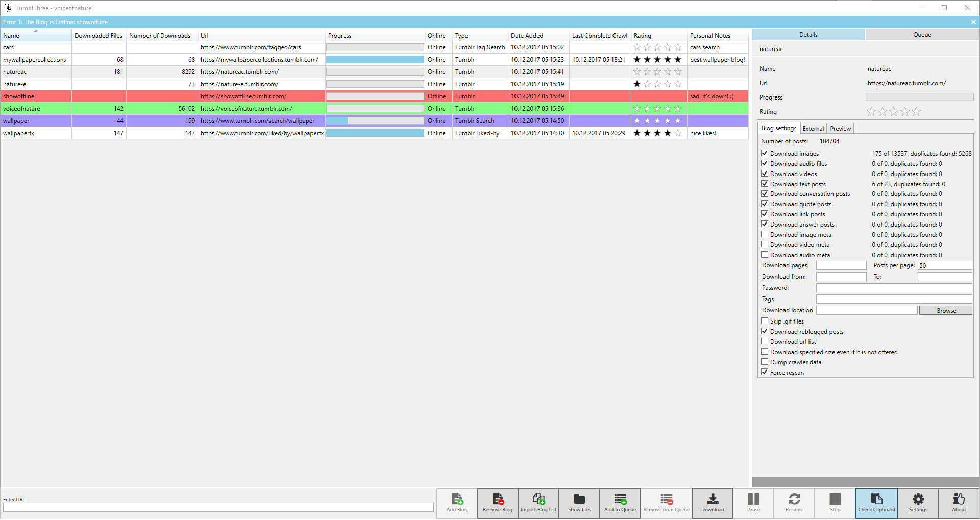Select the showoffline blog row
The image size is (980, 520).
pos(374,96)
